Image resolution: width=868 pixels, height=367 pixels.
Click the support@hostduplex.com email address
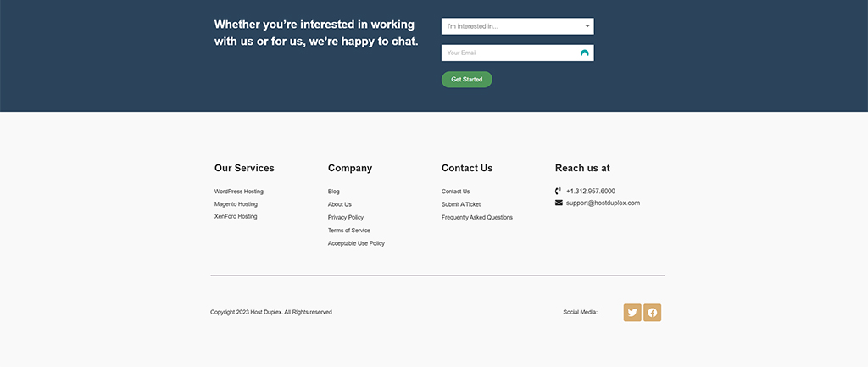point(603,203)
